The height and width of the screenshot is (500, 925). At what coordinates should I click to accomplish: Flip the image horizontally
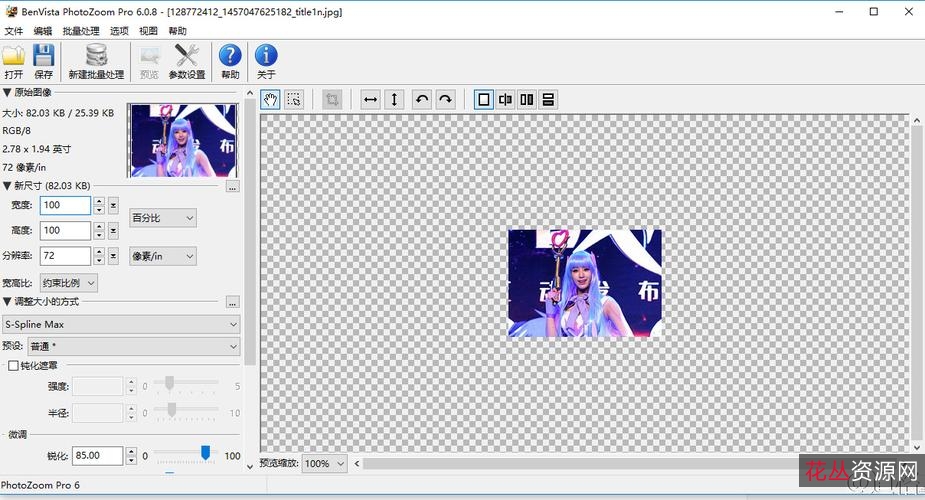370,99
